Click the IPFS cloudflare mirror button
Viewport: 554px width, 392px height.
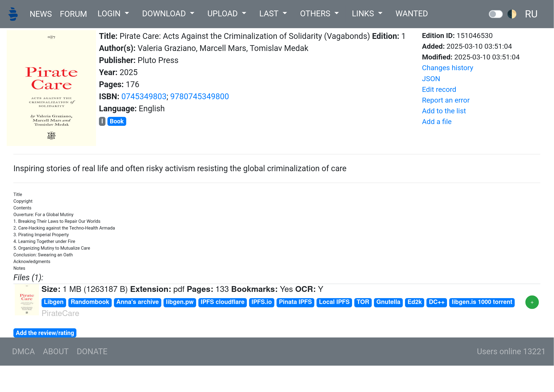(222, 302)
